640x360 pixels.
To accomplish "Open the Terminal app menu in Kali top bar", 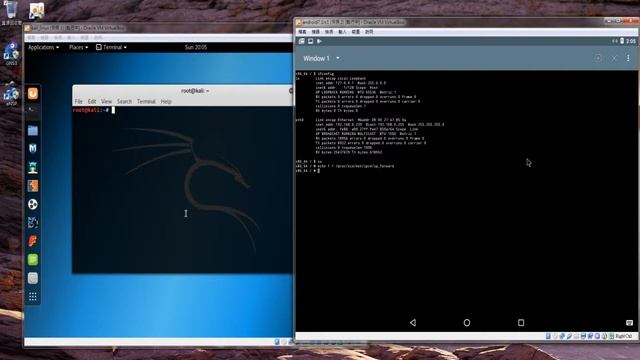I will tap(111, 47).
